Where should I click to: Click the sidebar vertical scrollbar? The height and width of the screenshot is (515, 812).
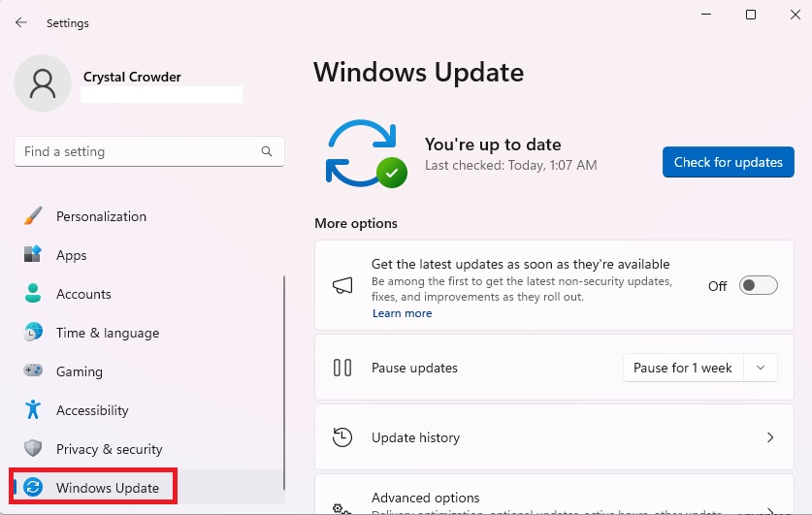[x=284, y=383]
